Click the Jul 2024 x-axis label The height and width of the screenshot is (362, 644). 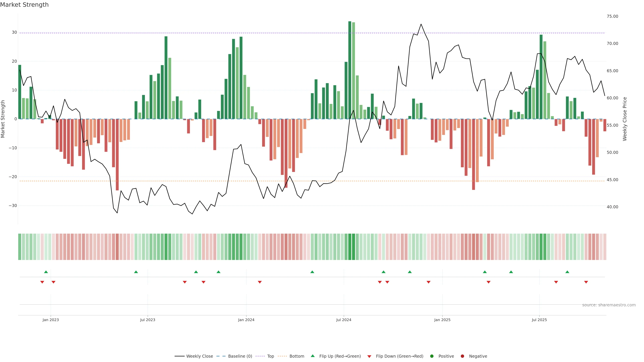(343, 320)
